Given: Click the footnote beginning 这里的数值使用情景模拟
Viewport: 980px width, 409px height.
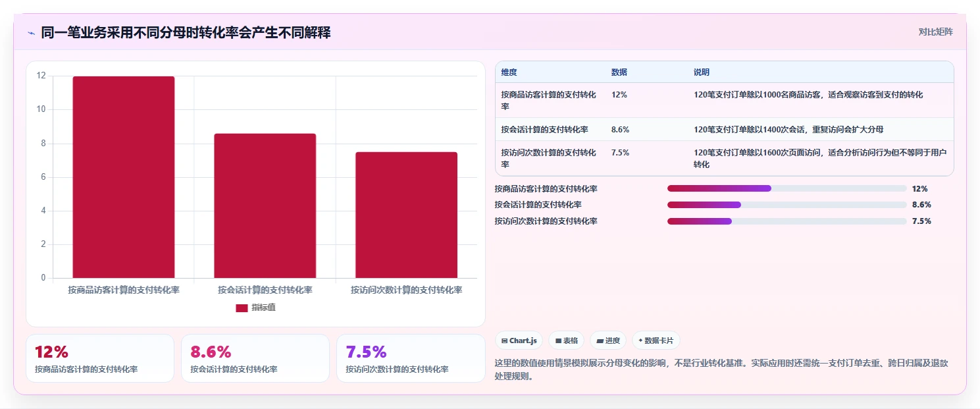Looking at the screenshot, I should (x=721, y=370).
